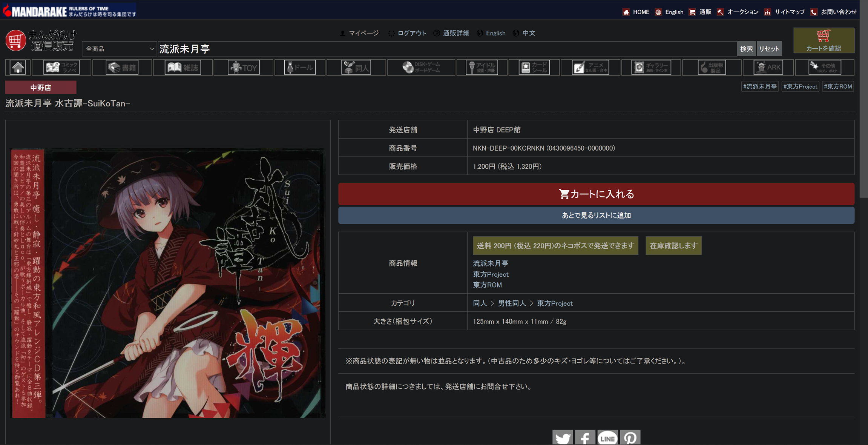The image size is (868, 445).
Task: Select the 中野店 store tab
Action: coord(41,88)
